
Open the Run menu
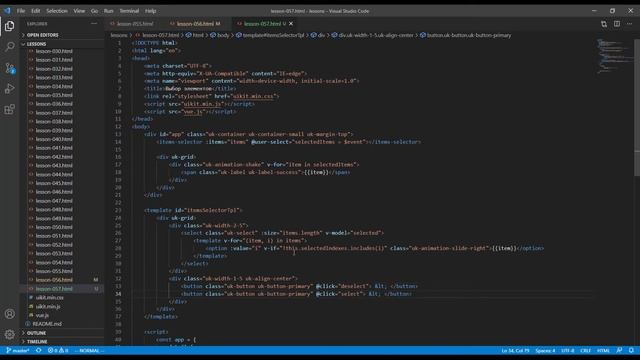109,11
